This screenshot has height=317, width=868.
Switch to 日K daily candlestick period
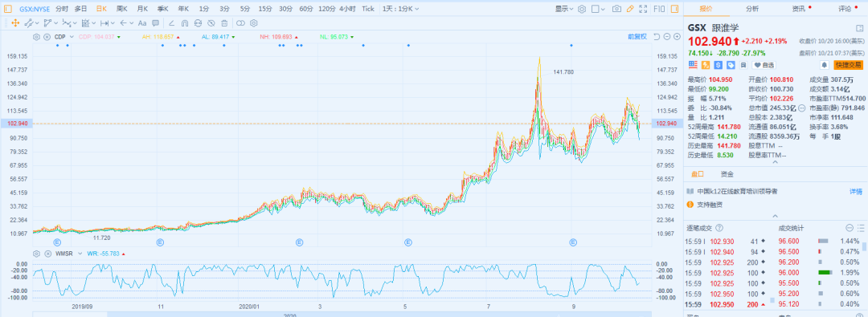tap(101, 9)
